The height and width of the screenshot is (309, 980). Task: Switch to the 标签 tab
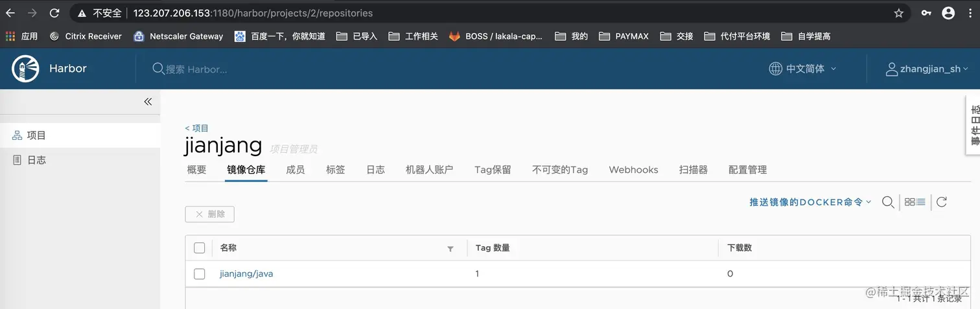(x=336, y=170)
